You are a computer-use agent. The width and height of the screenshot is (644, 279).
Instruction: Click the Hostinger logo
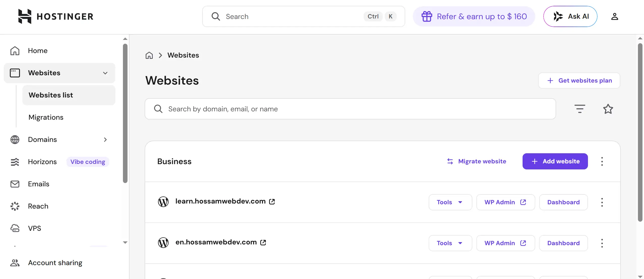(56, 16)
